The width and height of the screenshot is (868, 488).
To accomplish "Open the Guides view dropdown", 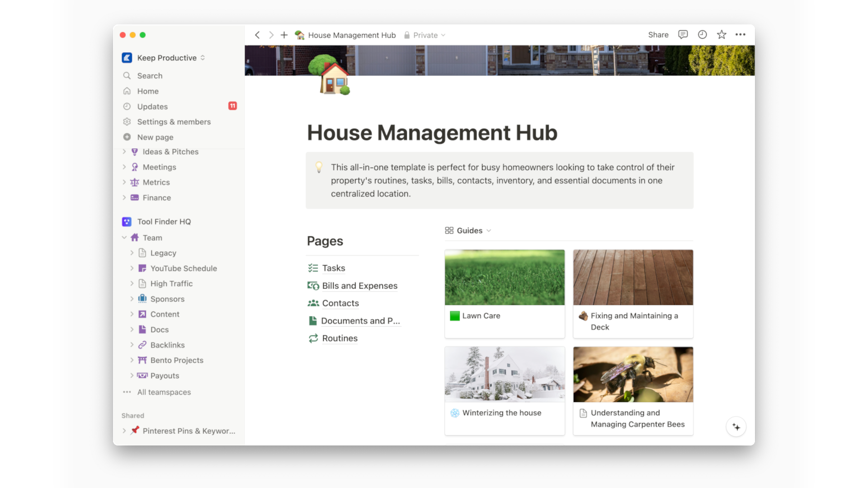I will click(468, 230).
